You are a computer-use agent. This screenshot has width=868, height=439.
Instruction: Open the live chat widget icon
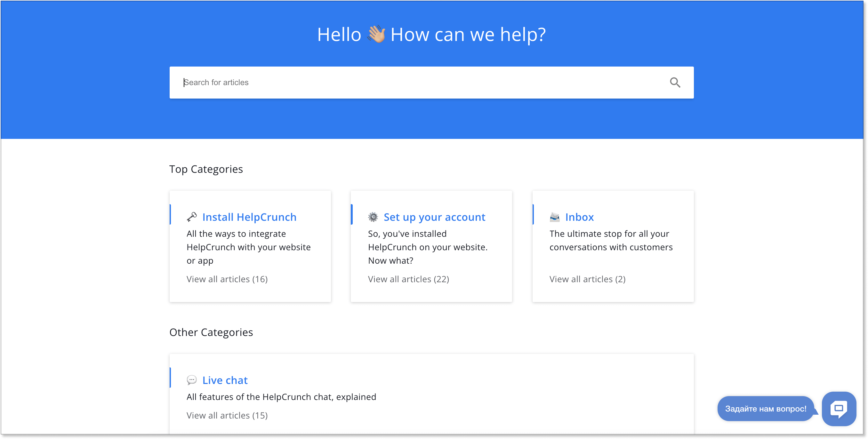(x=839, y=409)
